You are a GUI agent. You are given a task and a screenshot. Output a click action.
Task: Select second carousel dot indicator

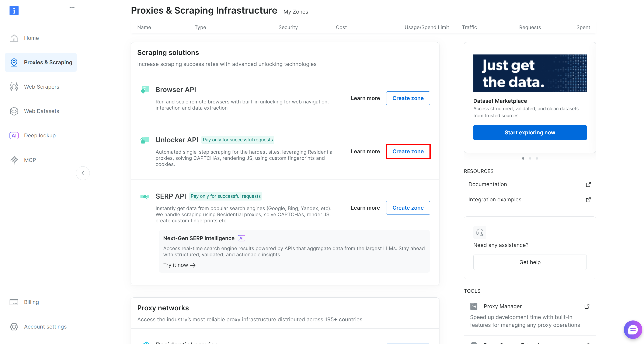[530, 158]
